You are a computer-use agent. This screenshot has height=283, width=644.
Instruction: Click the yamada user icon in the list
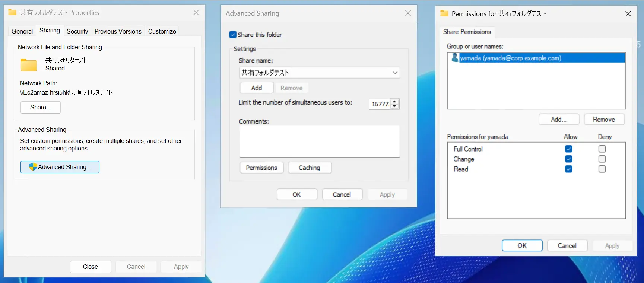point(455,58)
